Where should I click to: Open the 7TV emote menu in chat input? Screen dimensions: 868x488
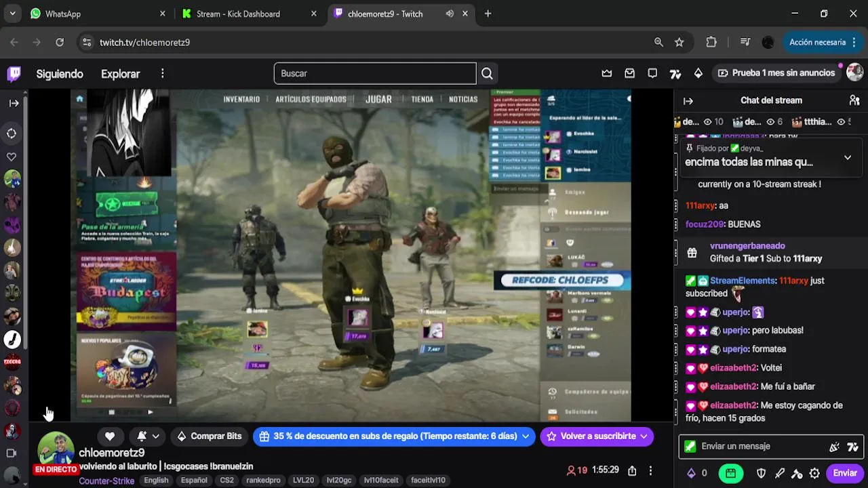pos(852,447)
